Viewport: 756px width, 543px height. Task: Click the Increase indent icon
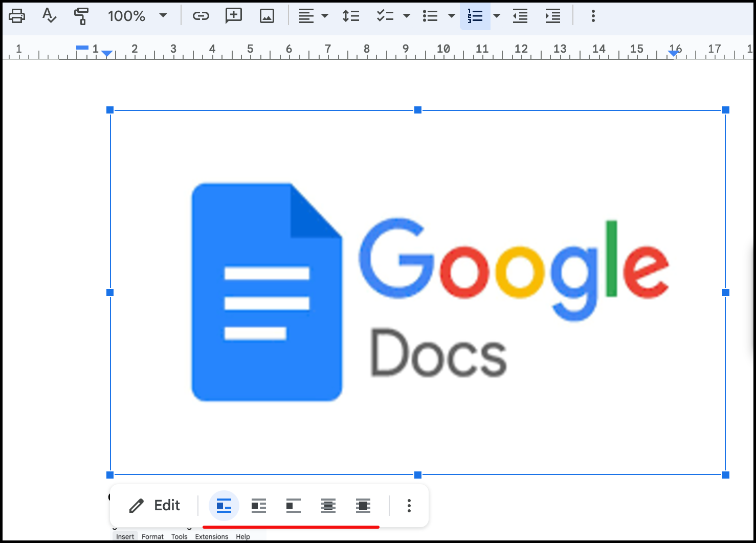point(553,16)
